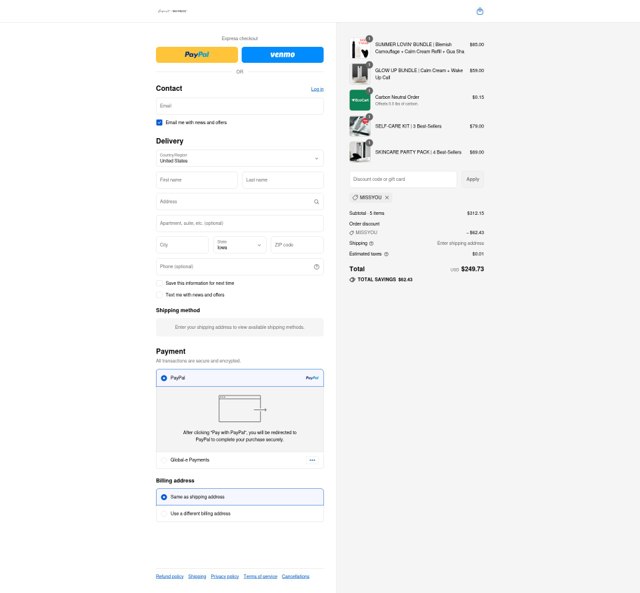Viewport: 640px width, 593px height.
Task: Toggle Email me with news and offers
Action: click(159, 122)
